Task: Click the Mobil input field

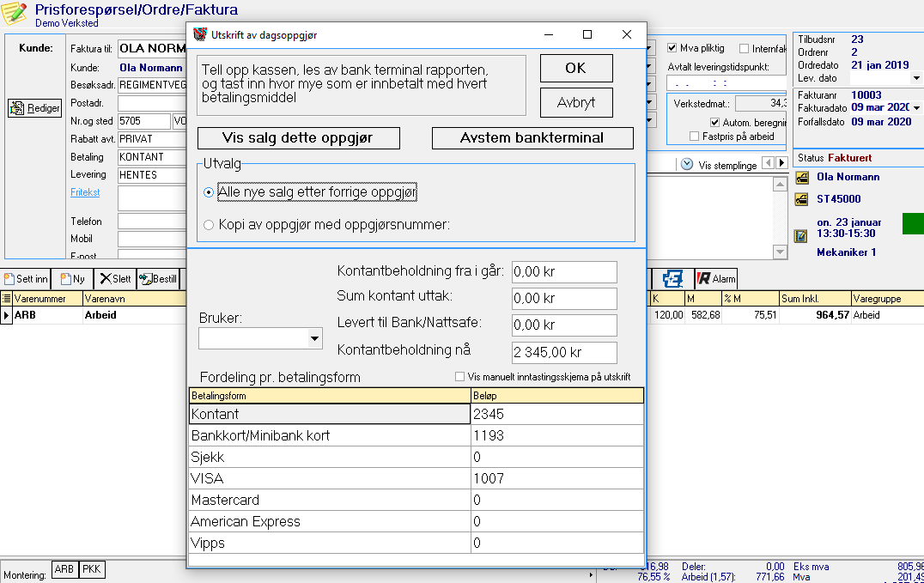Action: [x=152, y=239]
